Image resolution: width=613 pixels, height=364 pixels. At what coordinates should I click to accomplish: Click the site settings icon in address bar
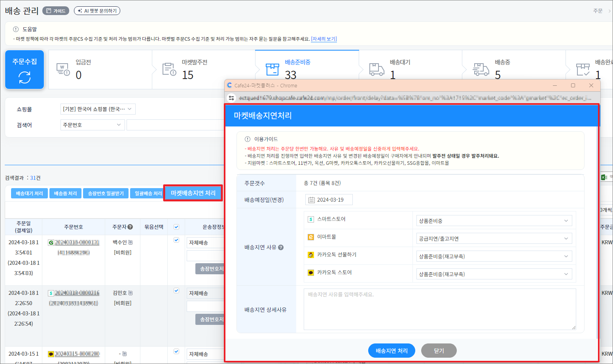[x=232, y=98]
